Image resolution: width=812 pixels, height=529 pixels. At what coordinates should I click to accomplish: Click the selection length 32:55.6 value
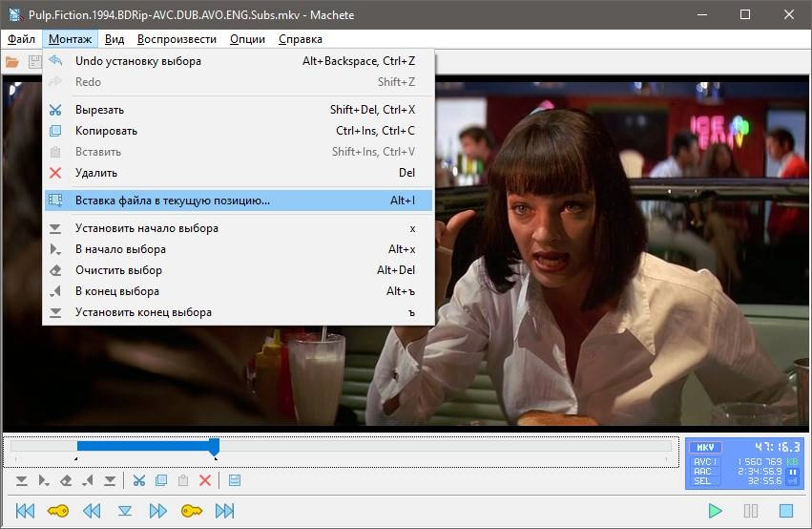765,481
